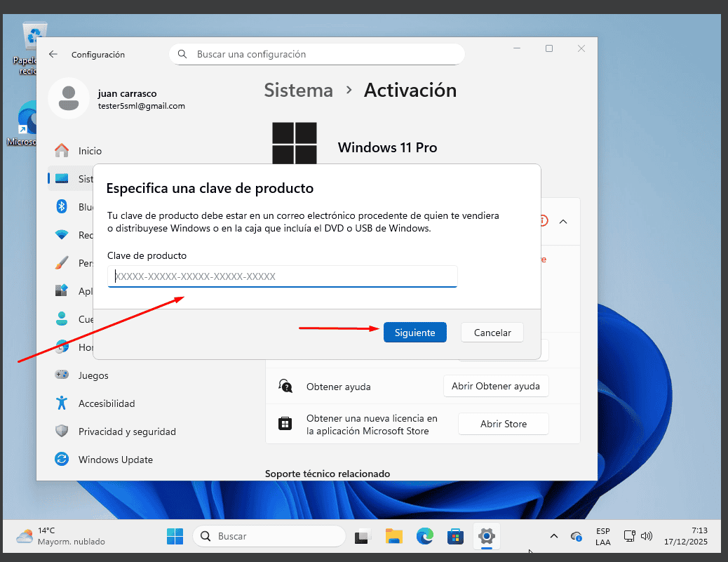Launch Microsoft Edge from the taskbar
The width and height of the screenshot is (728, 562).
pos(424,537)
